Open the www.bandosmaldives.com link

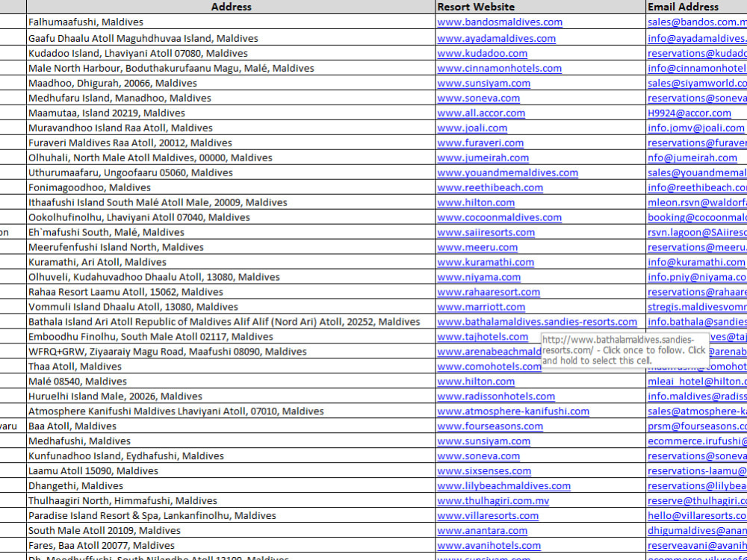point(499,22)
